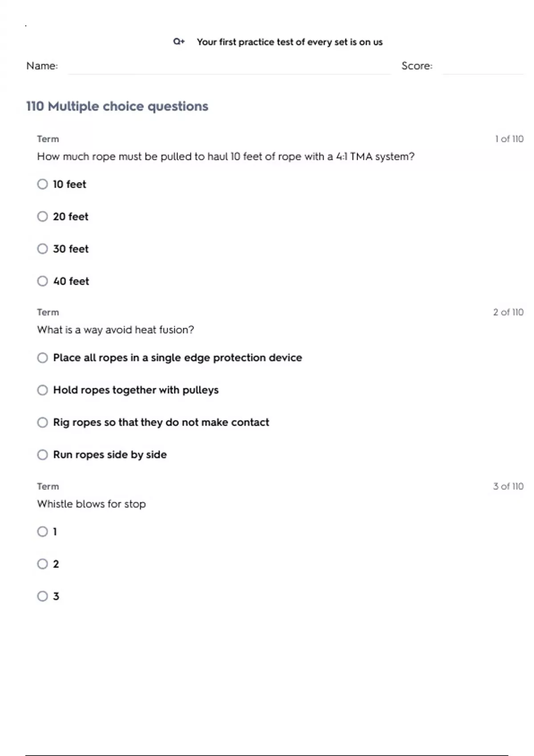Click the "2 of 110" question counter
Viewport: 534px width, 756px height.
[508, 312]
